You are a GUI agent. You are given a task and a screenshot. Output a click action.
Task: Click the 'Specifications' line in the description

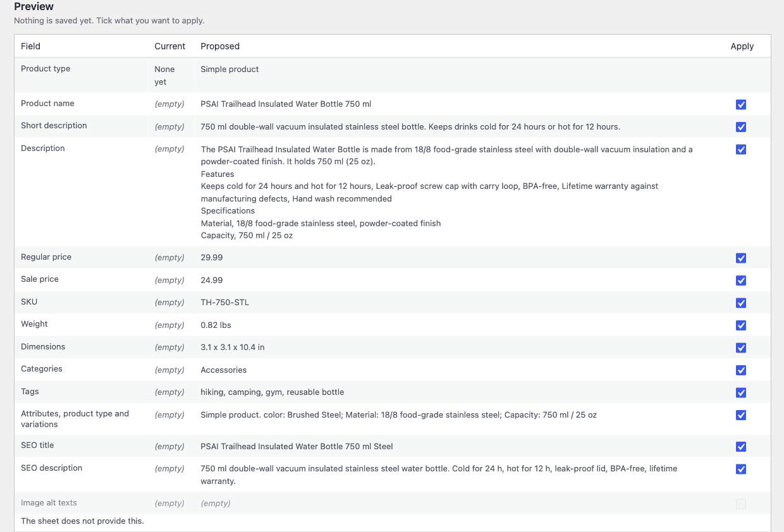(228, 211)
